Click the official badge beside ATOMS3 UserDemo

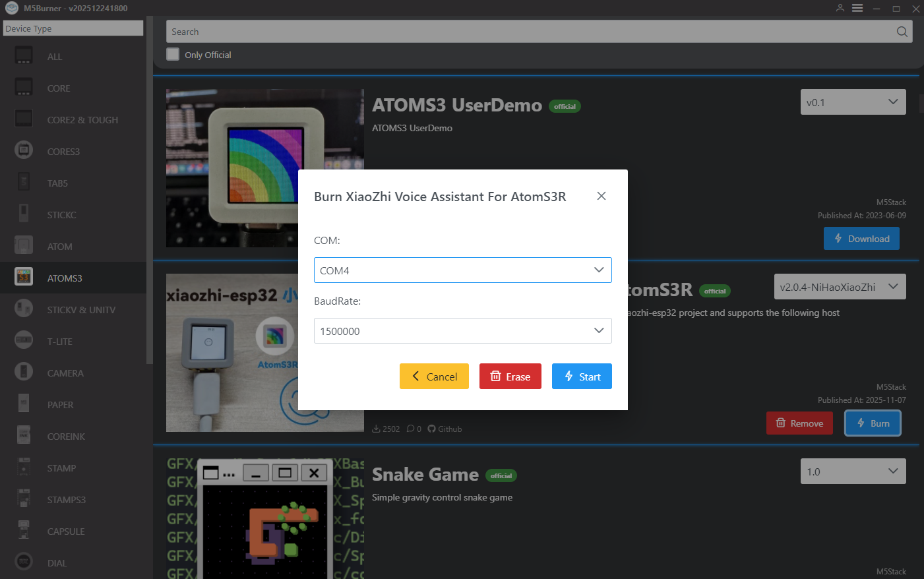click(565, 106)
